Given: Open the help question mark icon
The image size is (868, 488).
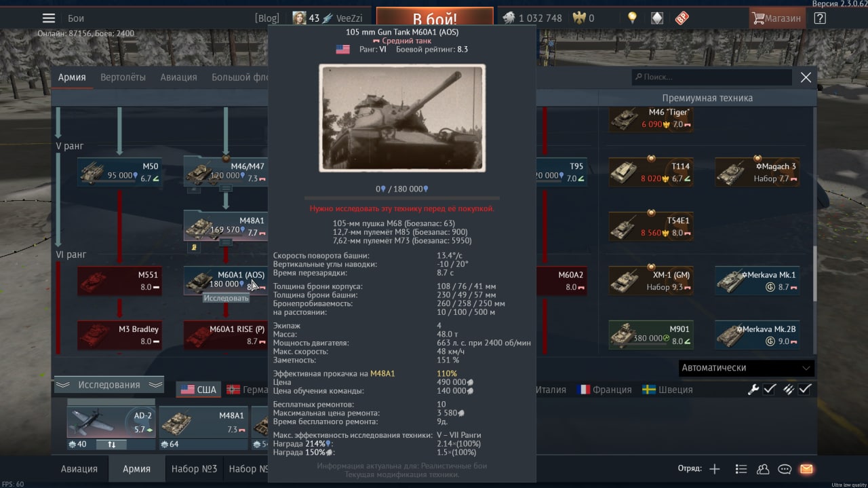Looking at the screenshot, I should click(820, 18).
